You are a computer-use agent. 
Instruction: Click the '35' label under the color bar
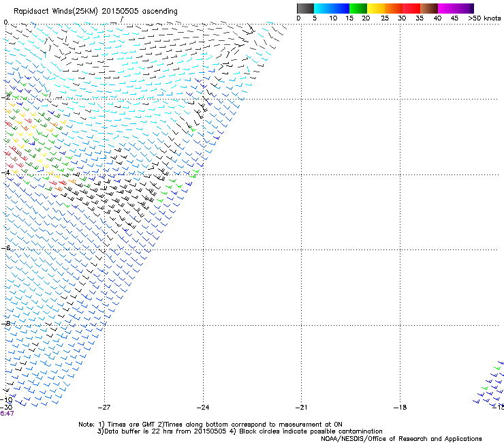click(420, 18)
